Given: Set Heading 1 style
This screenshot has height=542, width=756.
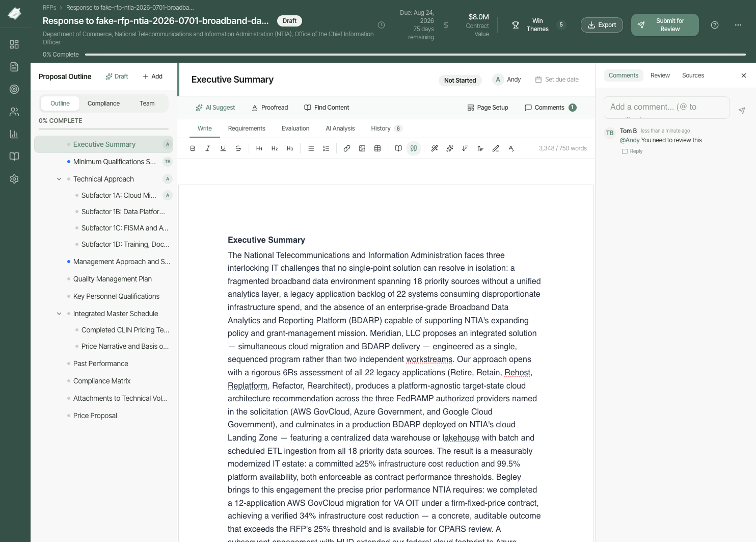Looking at the screenshot, I should point(259,148).
